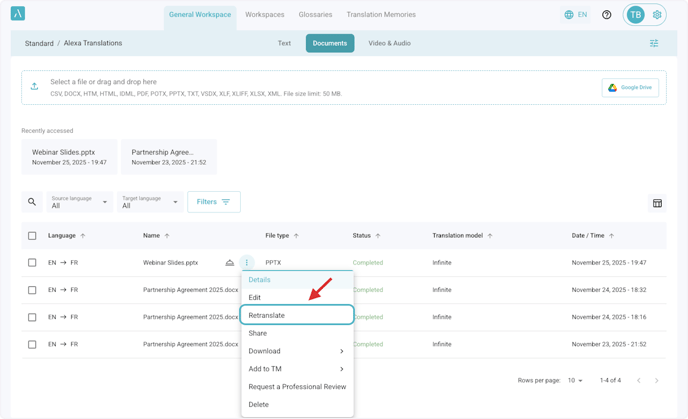Open the column layout table icon
The image size is (688, 419).
657,203
